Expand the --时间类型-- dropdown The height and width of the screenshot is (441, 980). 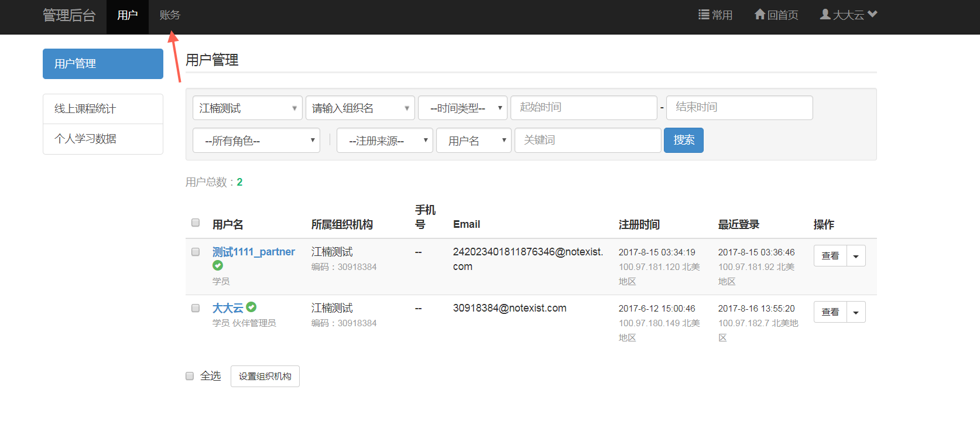[462, 108]
